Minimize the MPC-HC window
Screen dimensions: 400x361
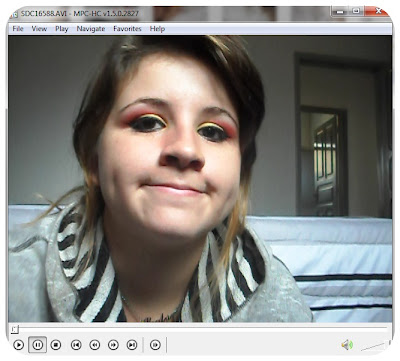click(x=340, y=12)
